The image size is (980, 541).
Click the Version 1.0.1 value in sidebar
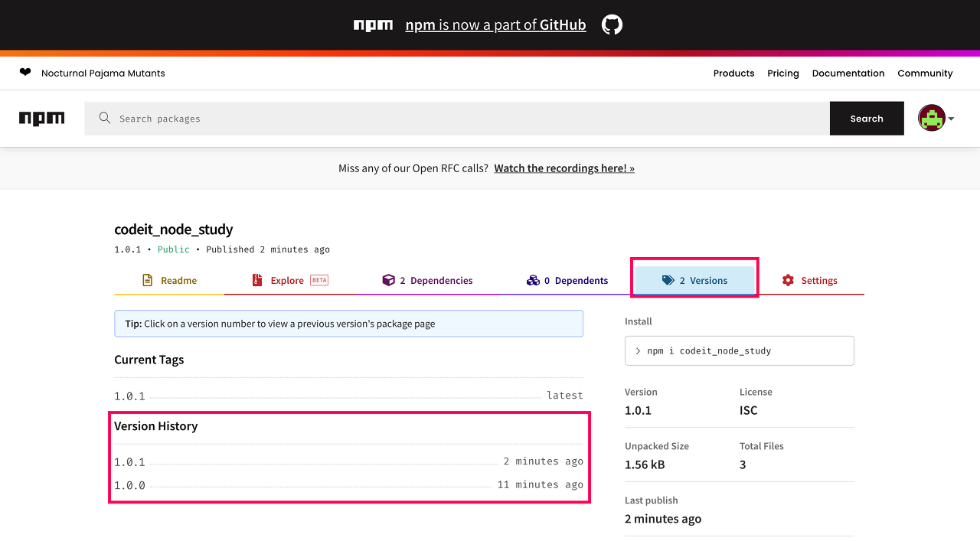639,410
